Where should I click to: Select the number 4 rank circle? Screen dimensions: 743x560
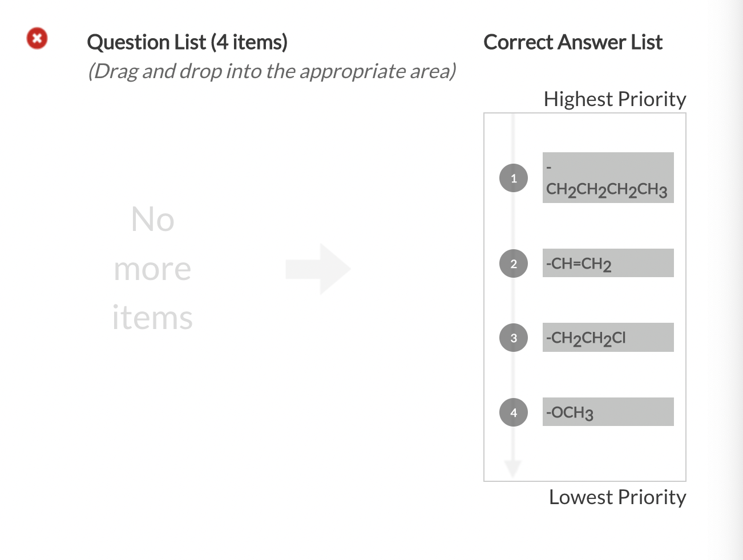[514, 412]
